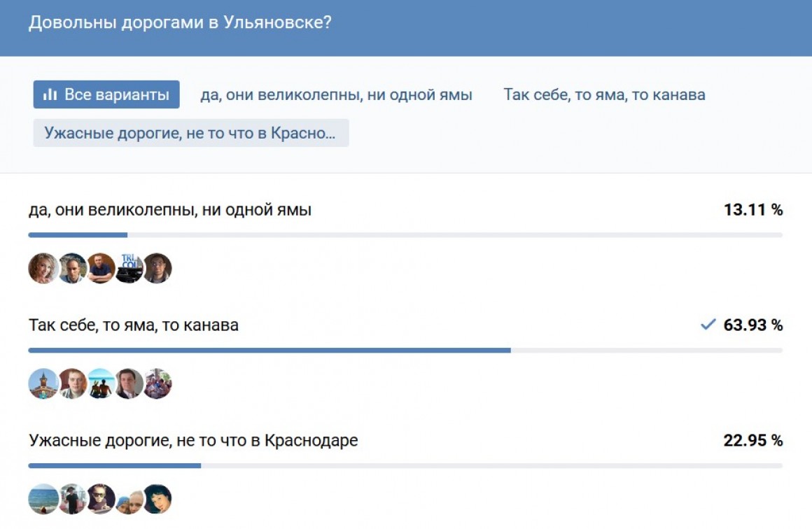
Task: Switch to Ужасные дороги, не то что в Красно… tab
Action: [x=191, y=133]
